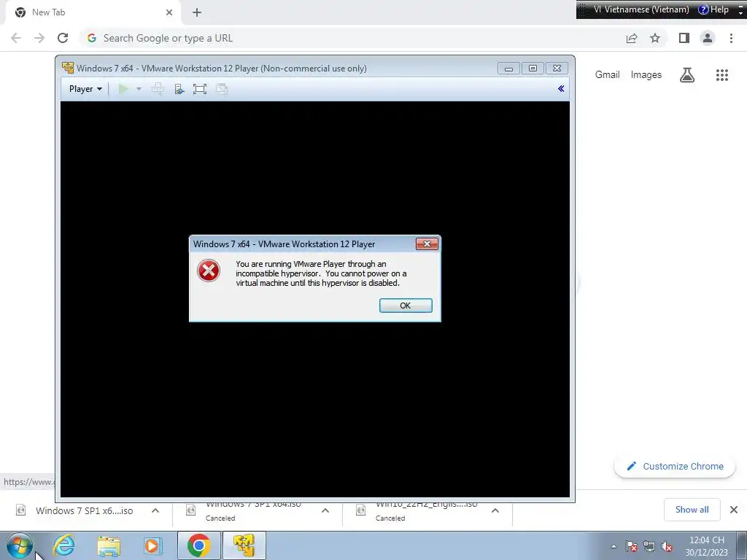
Task: Open Chrome profile avatar icon
Action: click(708, 38)
